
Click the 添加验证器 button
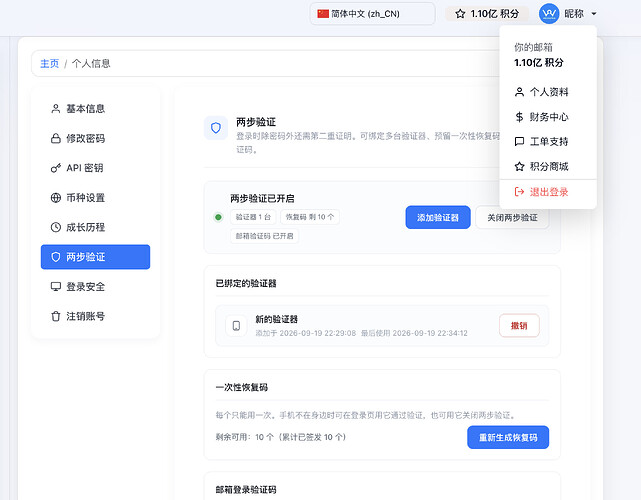tap(438, 217)
